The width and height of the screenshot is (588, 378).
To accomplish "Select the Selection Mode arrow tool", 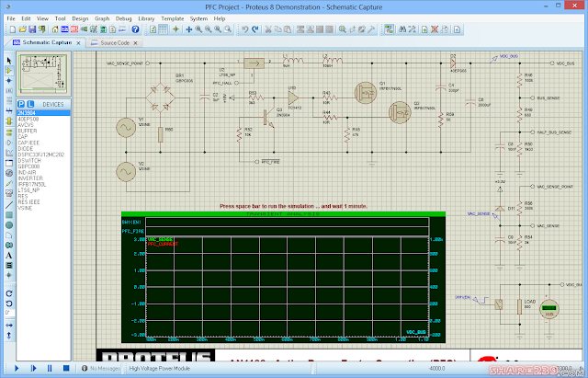I will pos(8,60).
